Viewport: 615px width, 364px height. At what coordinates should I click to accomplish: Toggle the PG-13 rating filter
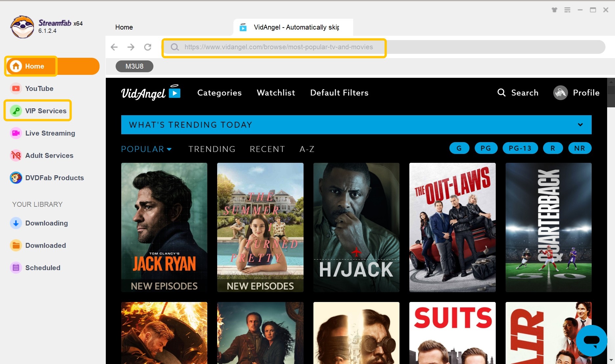(520, 148)
